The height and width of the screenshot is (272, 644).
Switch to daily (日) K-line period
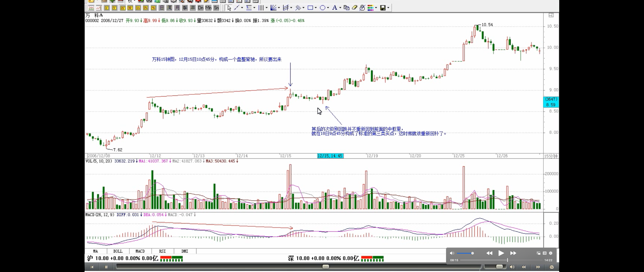(x=162, y=8)
